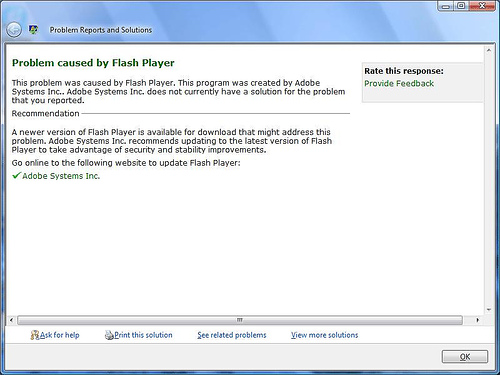Click the Problem Reports and Solutions title text

point(101,30)
